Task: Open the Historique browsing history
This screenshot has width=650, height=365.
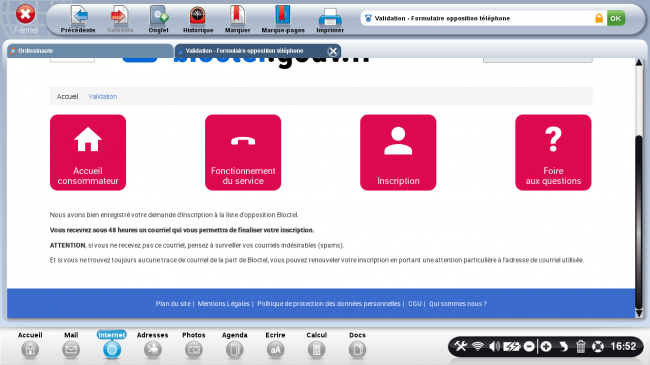Action: (198, 19)
